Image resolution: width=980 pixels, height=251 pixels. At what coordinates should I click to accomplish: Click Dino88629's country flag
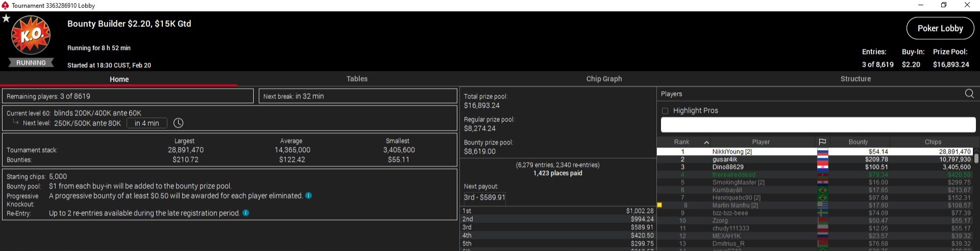[x=822, y=167]
